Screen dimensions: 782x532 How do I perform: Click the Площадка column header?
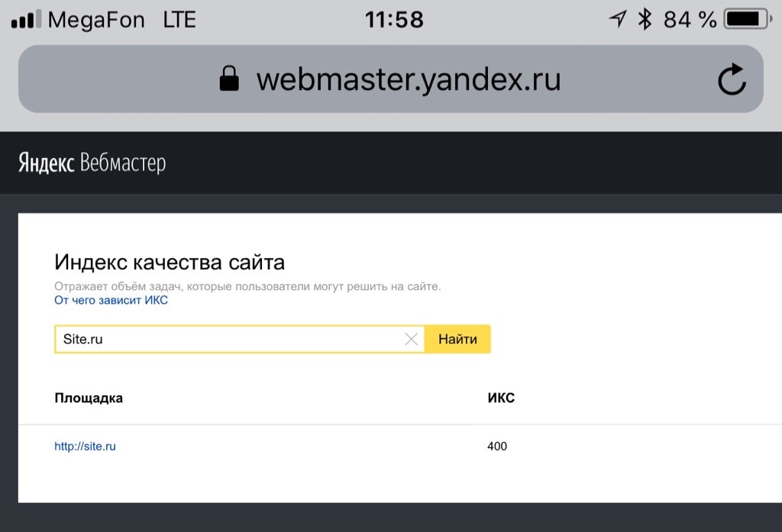(89, 398)
